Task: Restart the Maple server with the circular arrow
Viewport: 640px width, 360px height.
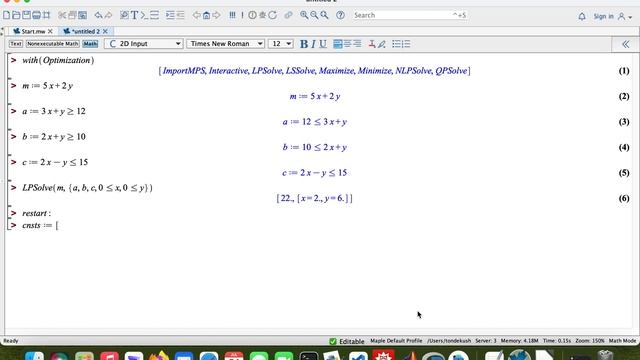Action: (x=272, y=15)
